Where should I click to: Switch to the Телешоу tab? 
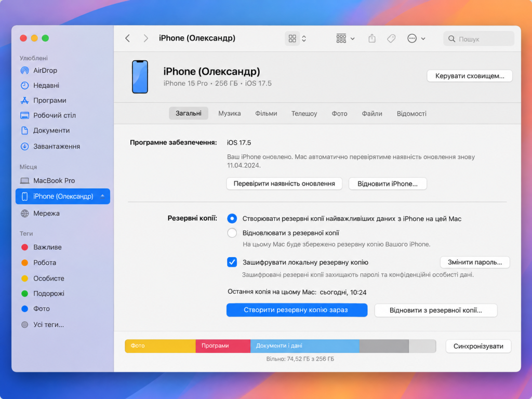click(304, 114)
